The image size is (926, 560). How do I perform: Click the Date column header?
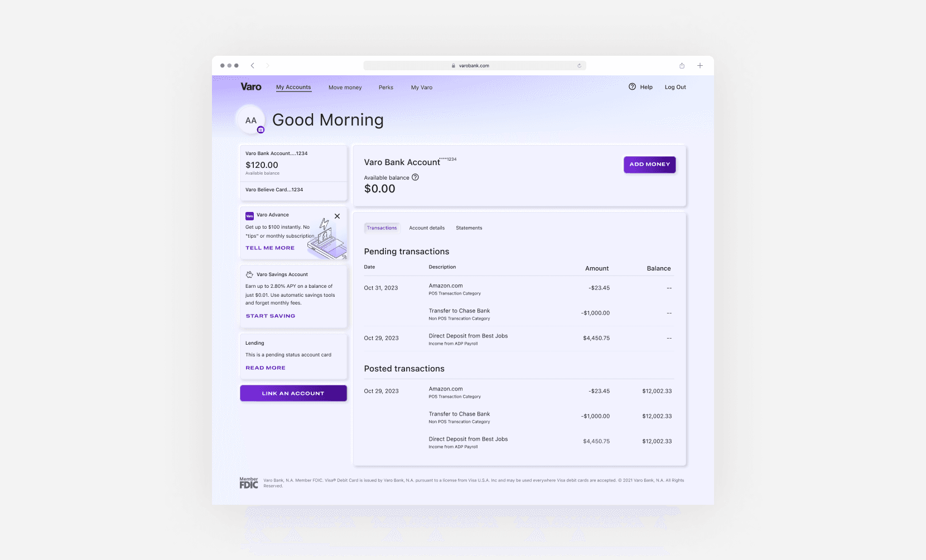tap(369, 267)
